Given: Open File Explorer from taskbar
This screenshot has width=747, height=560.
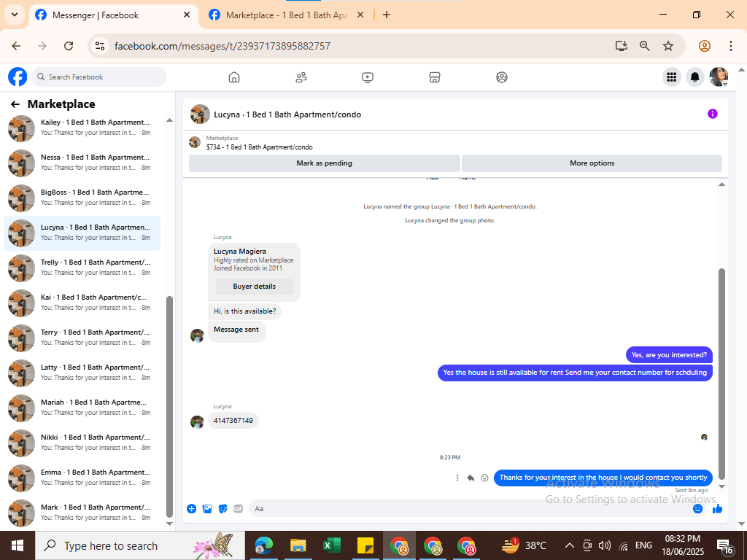Looking at the screenshot, I should 298,545.
